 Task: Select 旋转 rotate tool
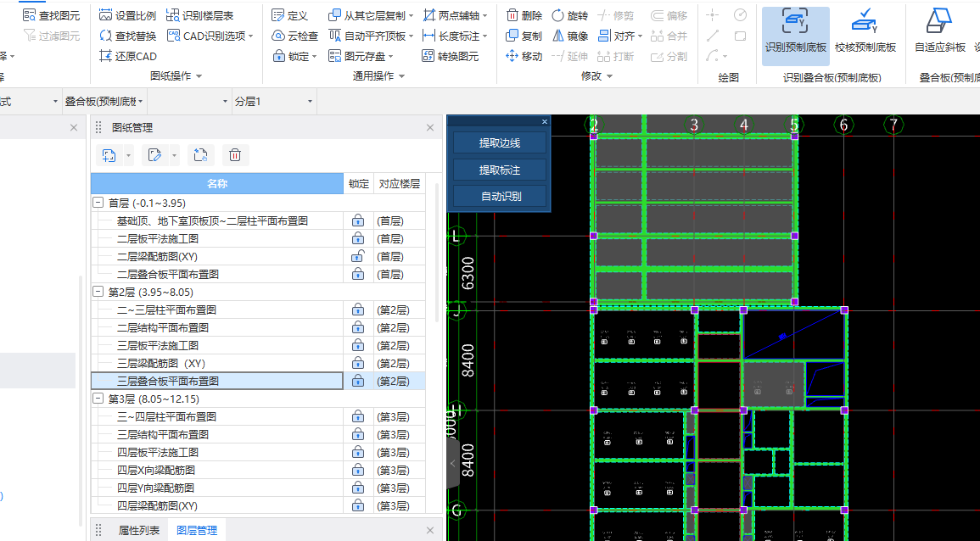point(570,15)
